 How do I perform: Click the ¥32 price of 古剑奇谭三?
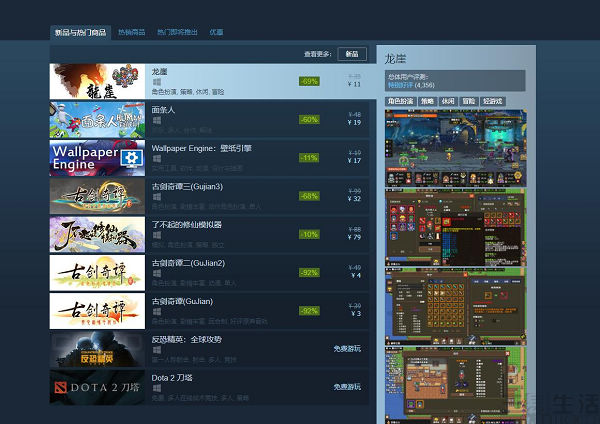pyautogui.click(x=354, y=199)
